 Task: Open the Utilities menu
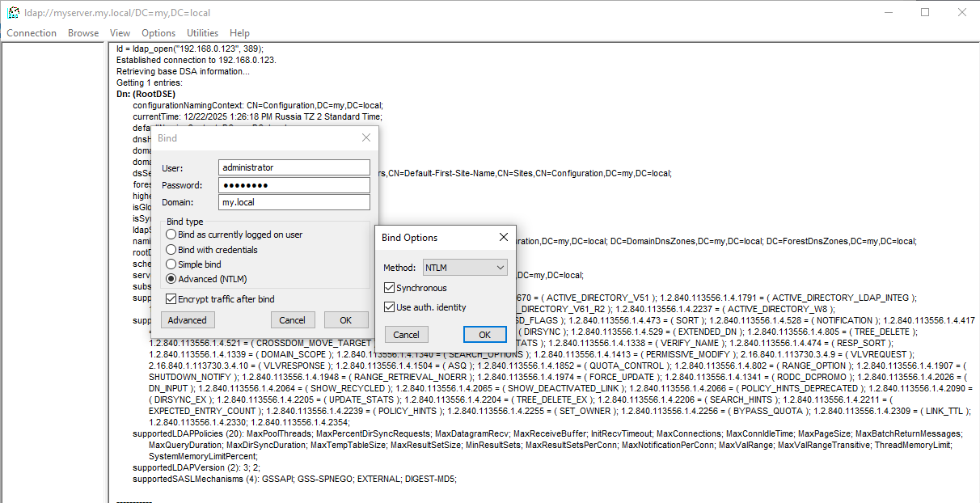pos(202,33)
